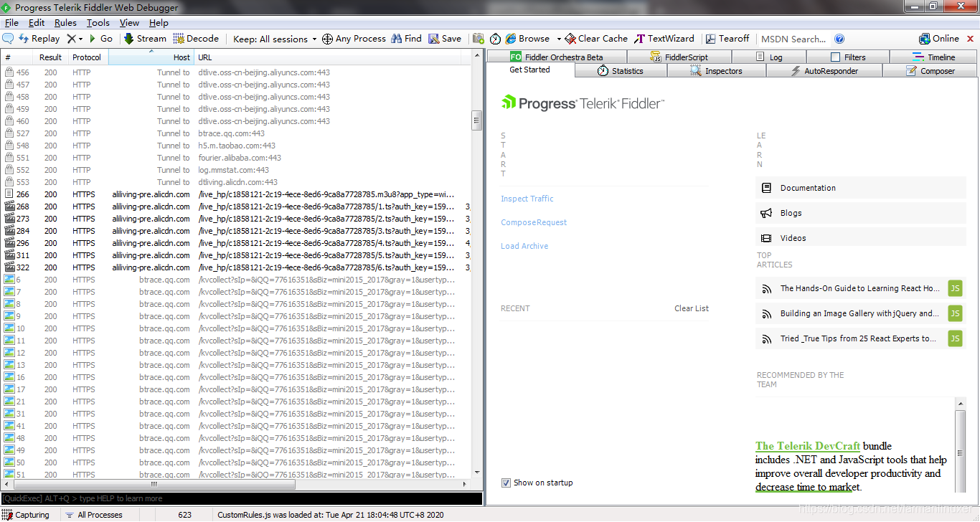Viewport: 980px width, 522px height.
Task: Click the Inspect Traffic link
Action: (x=527, y=199)
